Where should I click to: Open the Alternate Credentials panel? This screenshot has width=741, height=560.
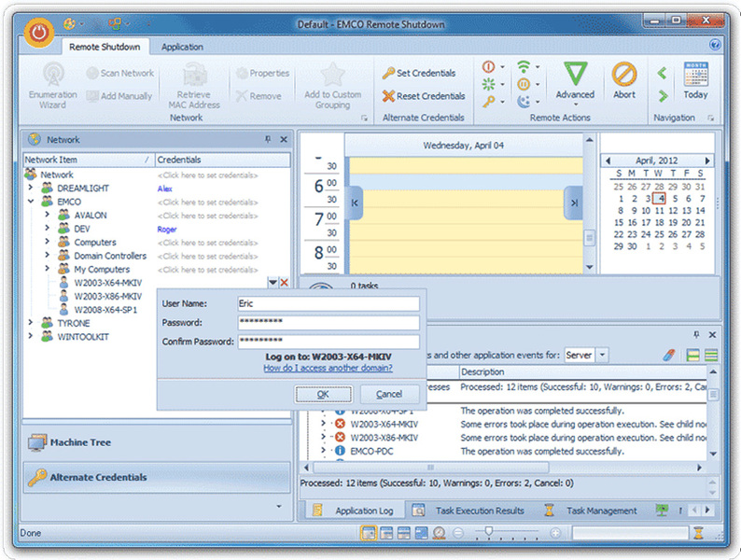coord(157,477)
